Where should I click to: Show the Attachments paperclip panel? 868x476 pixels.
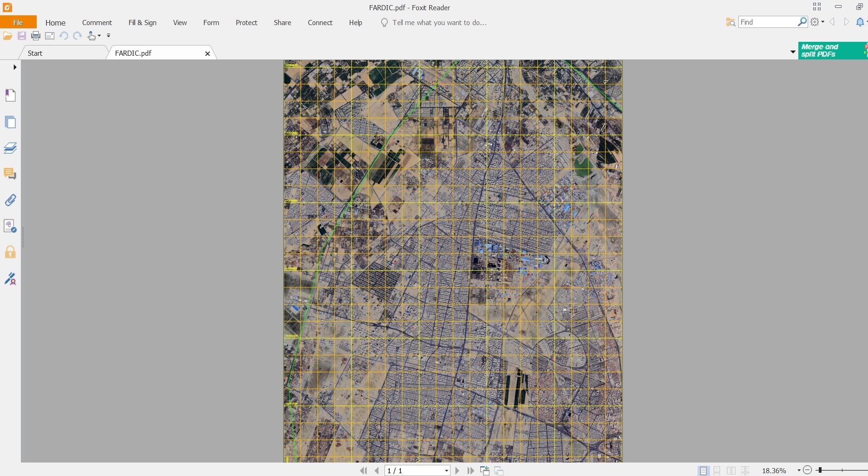click(10, 200)
